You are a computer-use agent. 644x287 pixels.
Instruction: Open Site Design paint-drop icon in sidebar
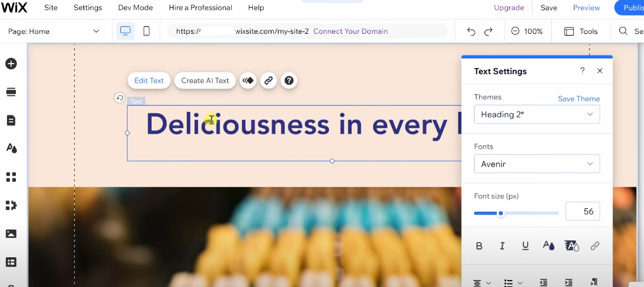(11, 148)
